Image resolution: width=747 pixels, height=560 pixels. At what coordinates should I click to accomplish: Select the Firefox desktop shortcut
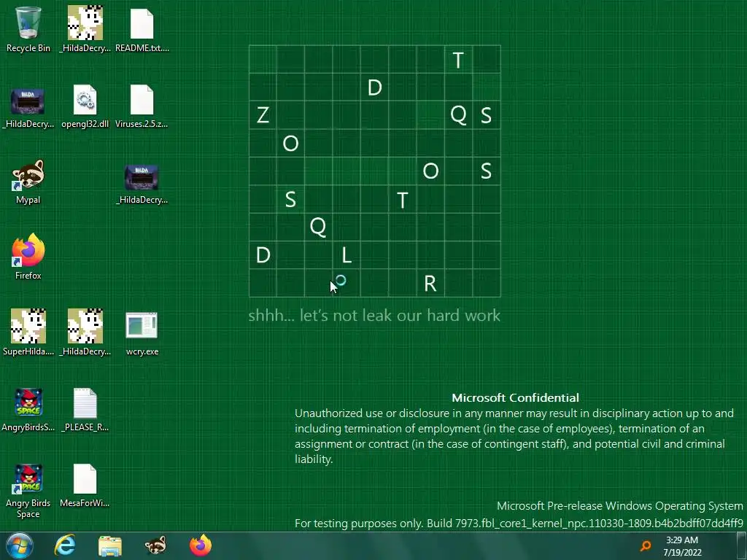click(x=28, y=257)
